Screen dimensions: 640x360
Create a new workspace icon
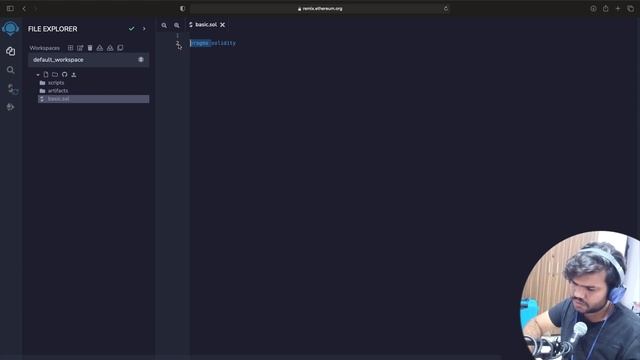click(x=70, y=48)
